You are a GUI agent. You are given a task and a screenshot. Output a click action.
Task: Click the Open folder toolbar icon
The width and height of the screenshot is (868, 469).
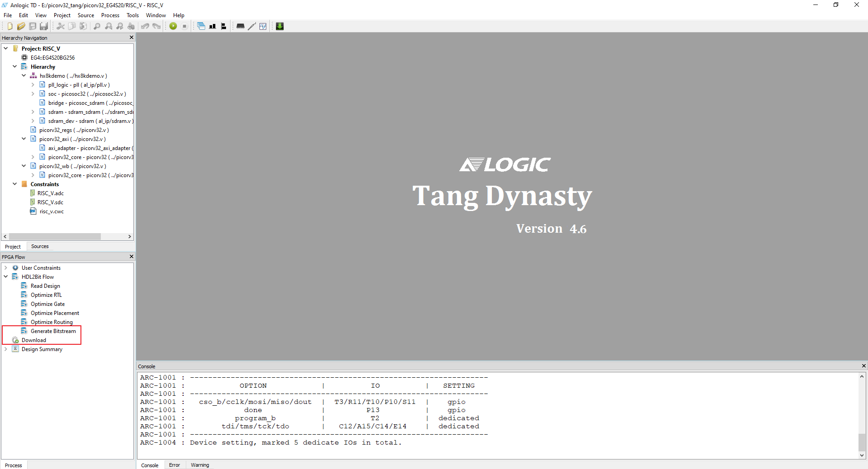[21, 26]
